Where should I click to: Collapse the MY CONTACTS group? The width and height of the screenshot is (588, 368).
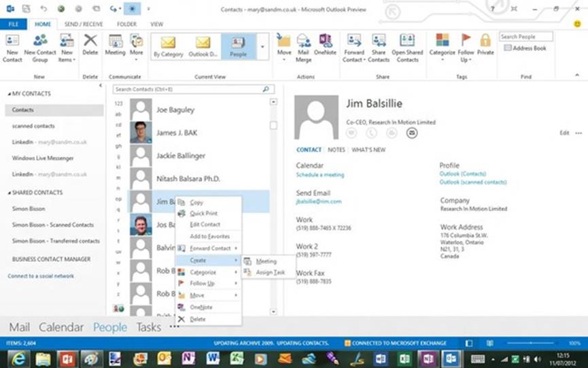(9, 94)
